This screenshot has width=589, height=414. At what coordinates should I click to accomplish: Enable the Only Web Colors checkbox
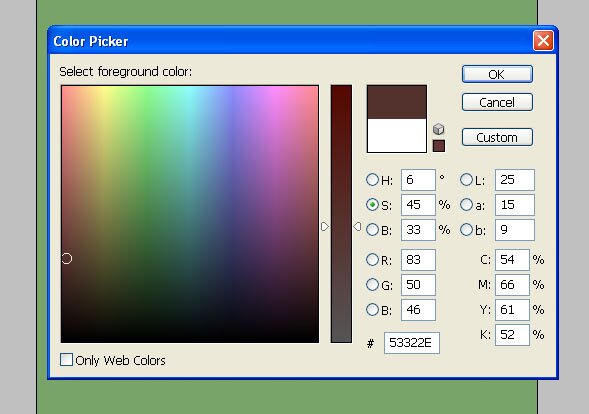point(66,360)
